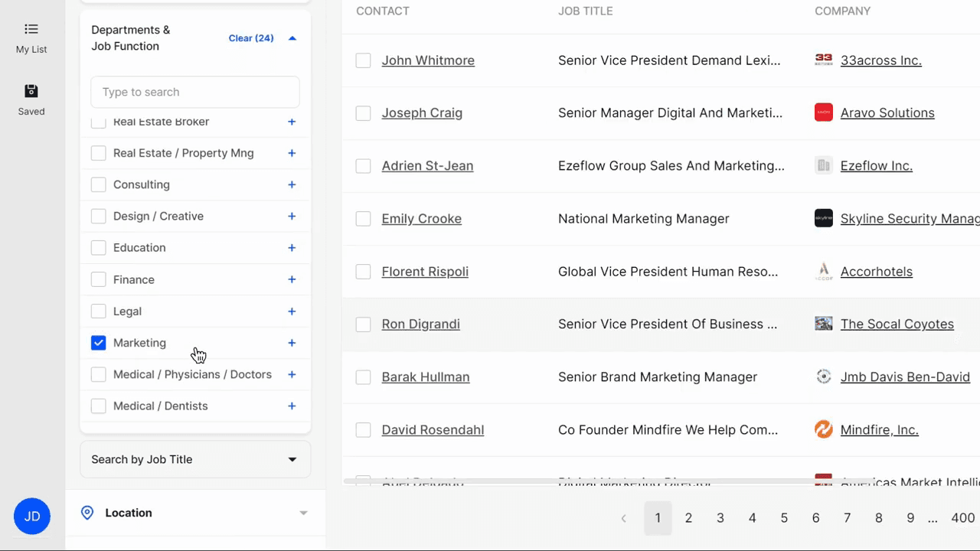Go to page 5
The image size is (980, 551).
pos(784,518)
